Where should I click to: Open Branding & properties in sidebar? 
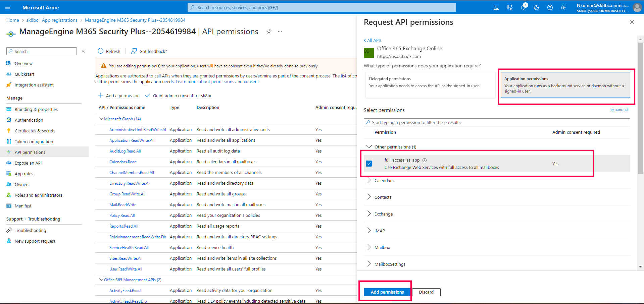36,109
